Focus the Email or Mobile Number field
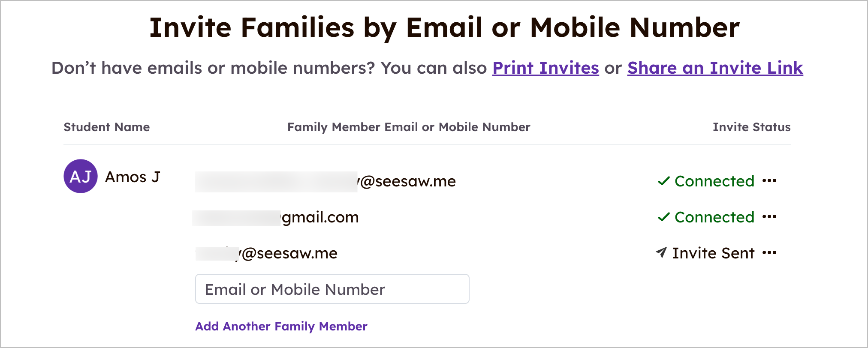The height and width of the screenshot is (348, 868). [332, 289]
